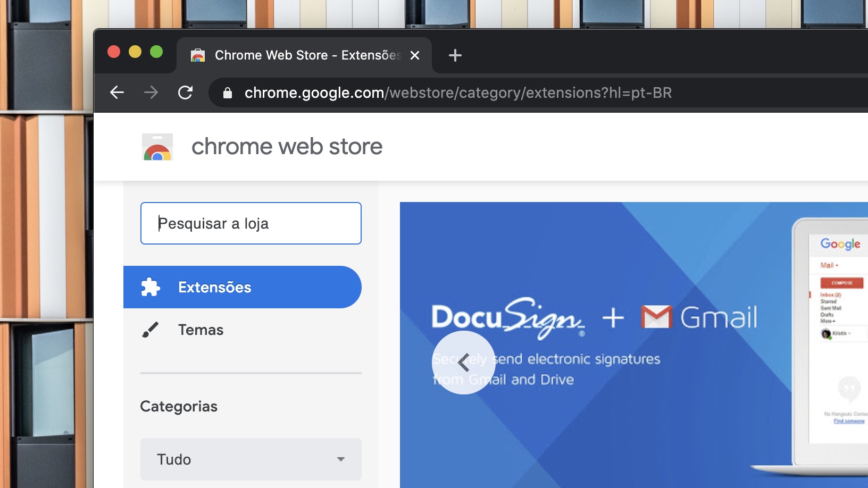Click the Categorias heading text
The width and height of the screenshot is (868, 488).
coord(179,407)
